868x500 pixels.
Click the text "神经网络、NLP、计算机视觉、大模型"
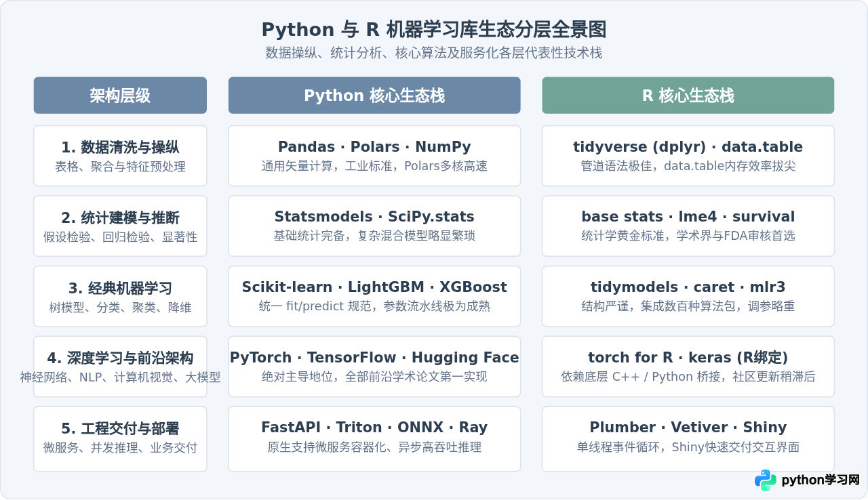120,378
